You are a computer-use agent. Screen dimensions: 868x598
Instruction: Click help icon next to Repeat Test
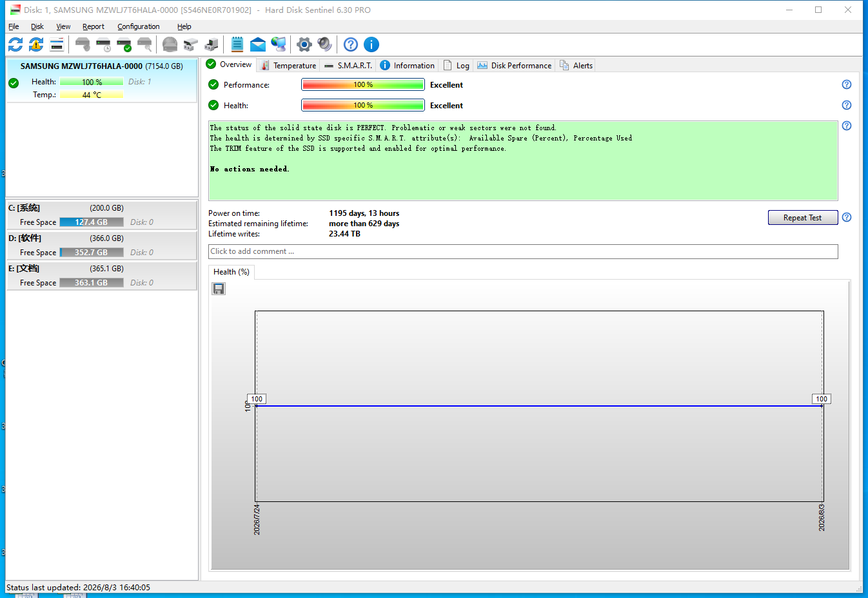(847, 217)
